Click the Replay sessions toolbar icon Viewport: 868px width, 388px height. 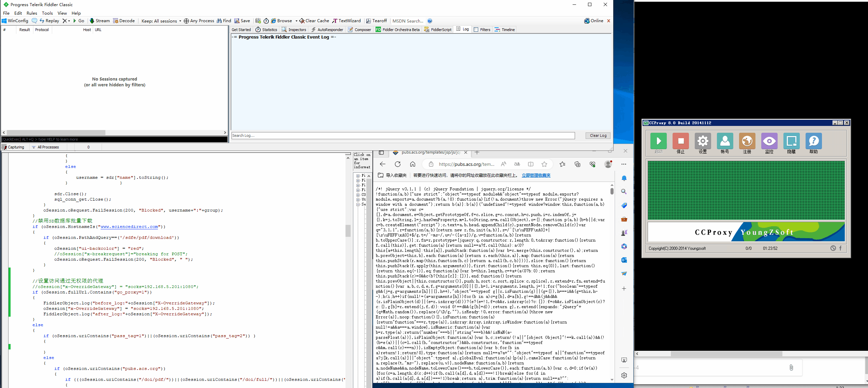click(x=49, y=21)
